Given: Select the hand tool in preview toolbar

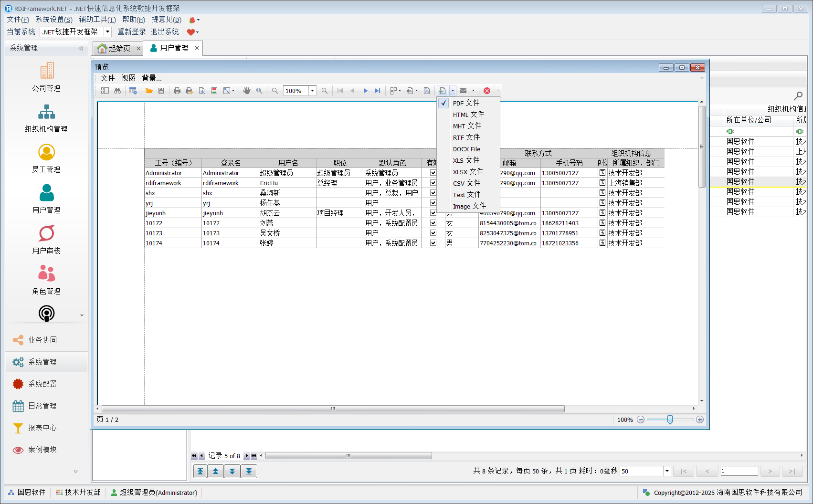Looking at the screenshot, I should coord(247,91).
